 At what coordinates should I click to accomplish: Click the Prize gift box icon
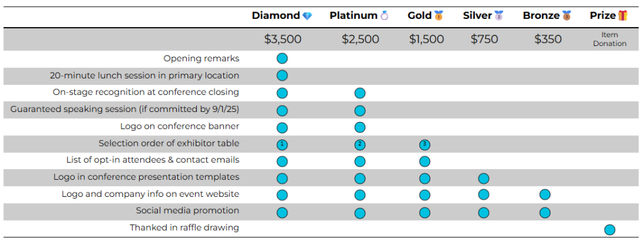point(623,16)
